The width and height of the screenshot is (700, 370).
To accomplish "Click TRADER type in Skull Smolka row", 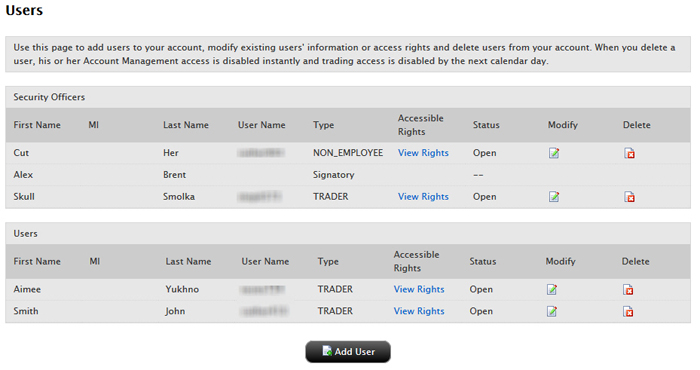I will coord(330,196).
